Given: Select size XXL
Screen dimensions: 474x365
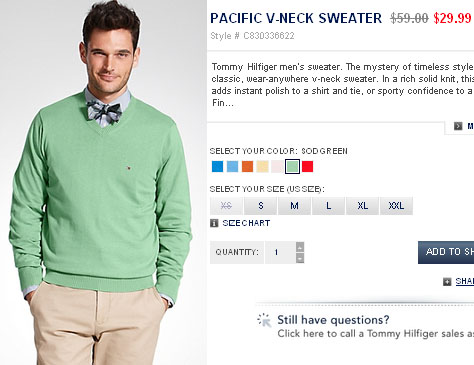Looking at the screenshot, I should tap(396, 206).
